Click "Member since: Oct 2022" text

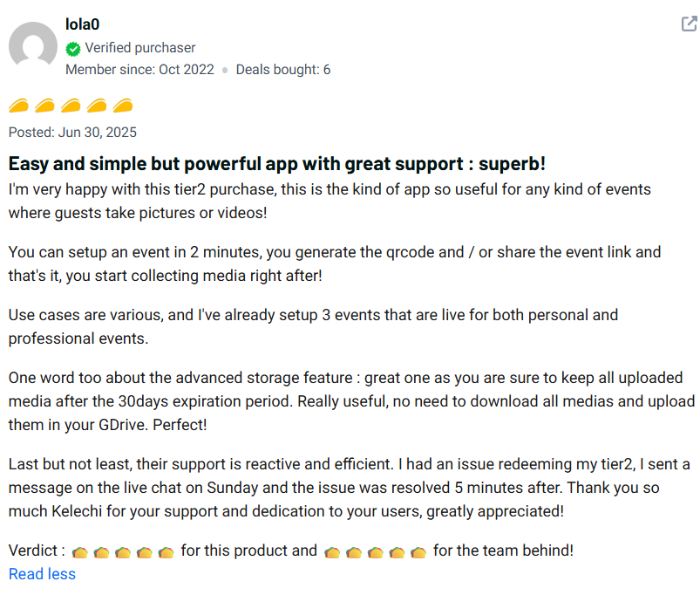(139, 70)
